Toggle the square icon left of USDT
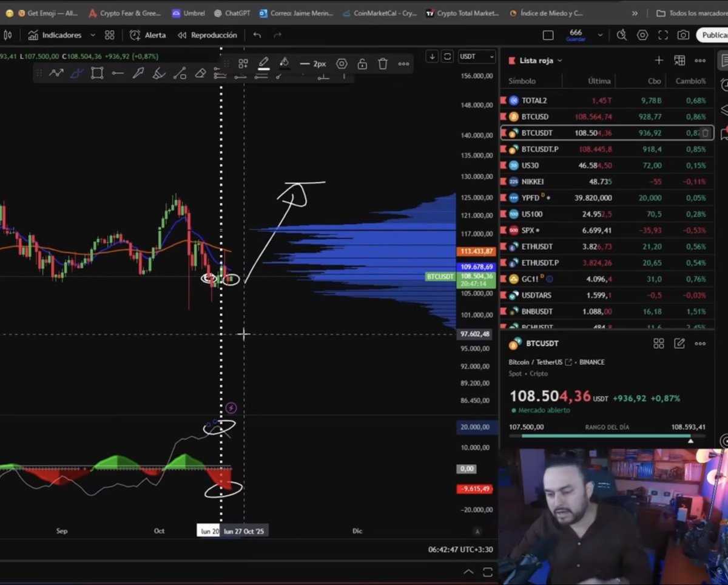728x585 pixels. [x=447, y=56]
